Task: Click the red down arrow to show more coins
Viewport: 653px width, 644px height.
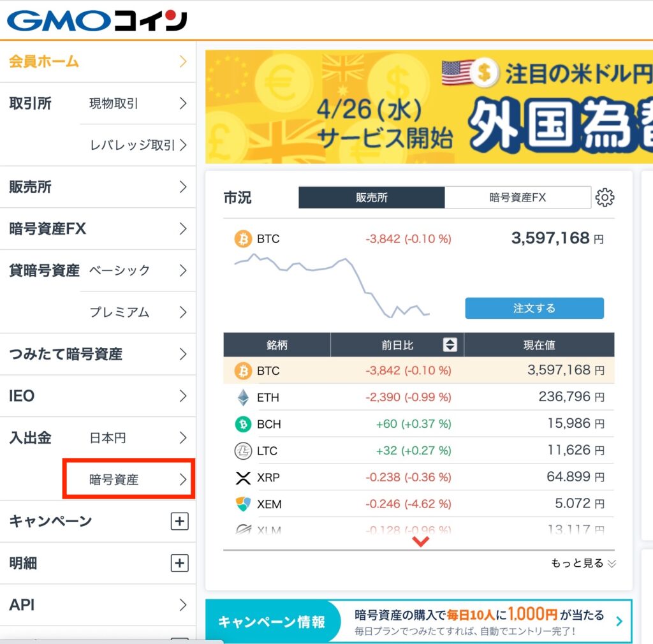Action: (421, 541)
